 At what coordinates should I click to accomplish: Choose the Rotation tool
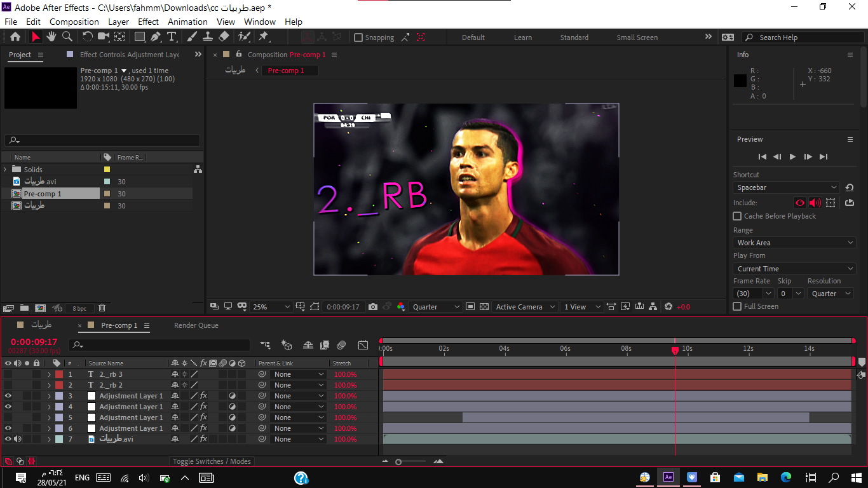click(88, 37)
